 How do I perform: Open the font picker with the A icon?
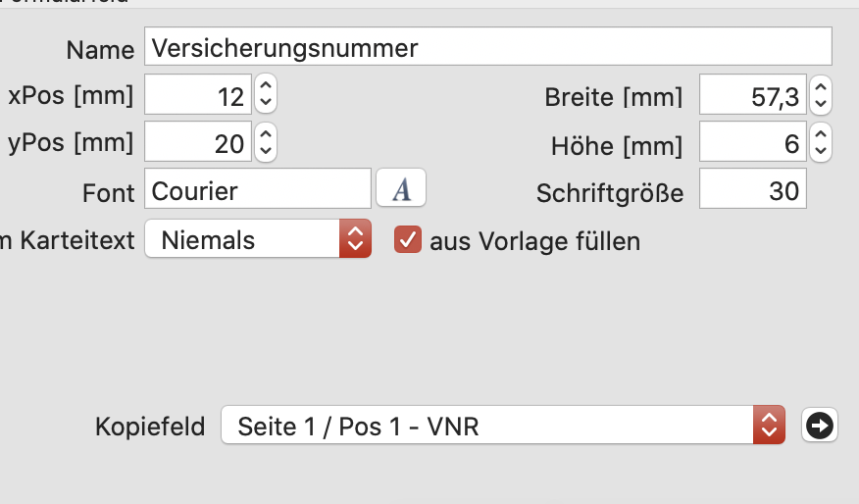click(x=401, y=188)
